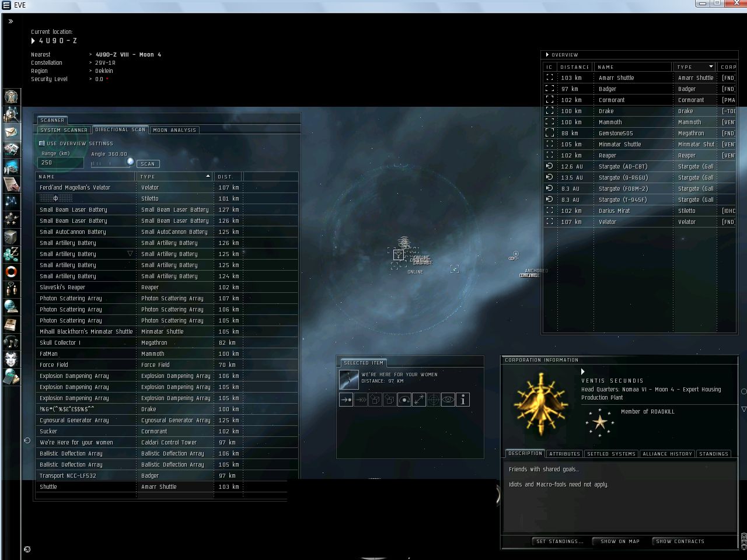Select the Gemstone505 overview row
The width and height of the screenshot is (747, 560).
click(640, 133)
